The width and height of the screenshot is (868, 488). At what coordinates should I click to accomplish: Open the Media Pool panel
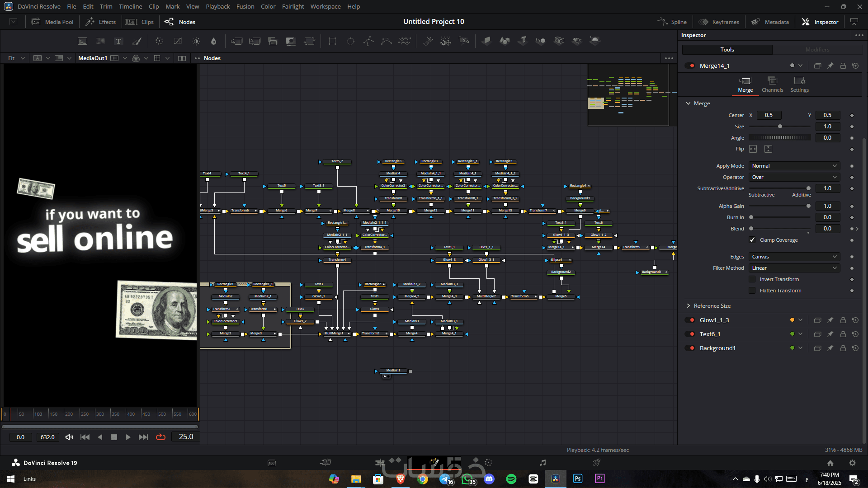click(52, 22)
